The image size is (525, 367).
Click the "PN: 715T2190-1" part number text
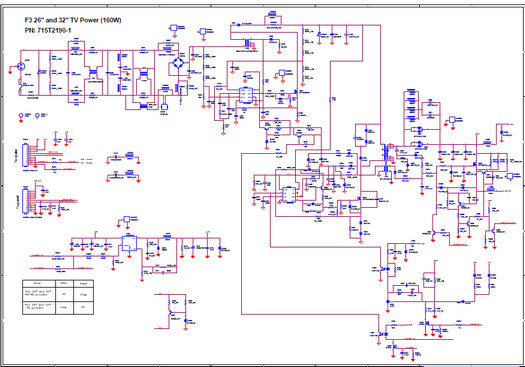tap(48, 30)
